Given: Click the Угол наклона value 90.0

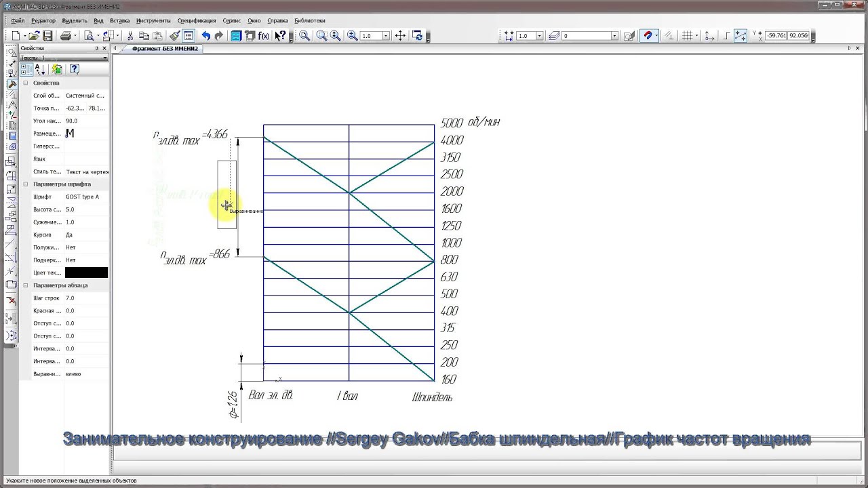Looking at the screenshot, I should click(x=71, y=121).
